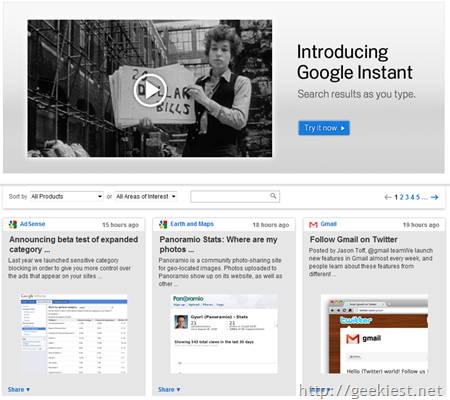Viewport: 450px width, 400px height.
Task: Play the Google Instant video
Action: tap(150, 90)
